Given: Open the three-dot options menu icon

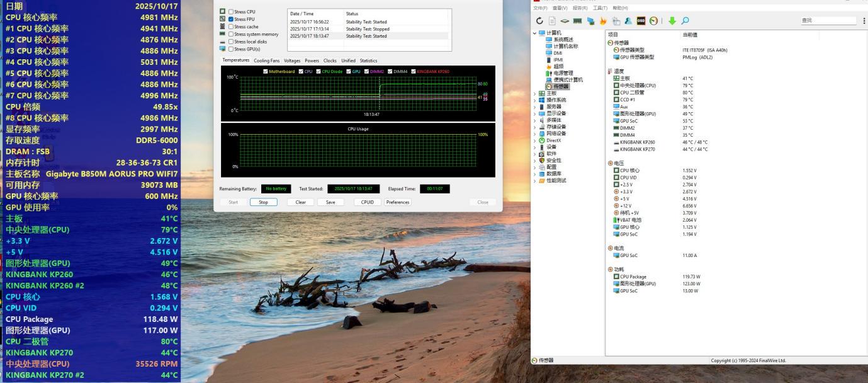Looking at the screenshot, I should 864,21.
